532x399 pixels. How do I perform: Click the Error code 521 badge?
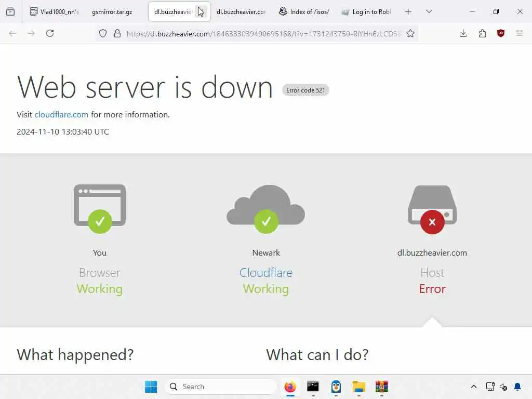click(305, 90)
